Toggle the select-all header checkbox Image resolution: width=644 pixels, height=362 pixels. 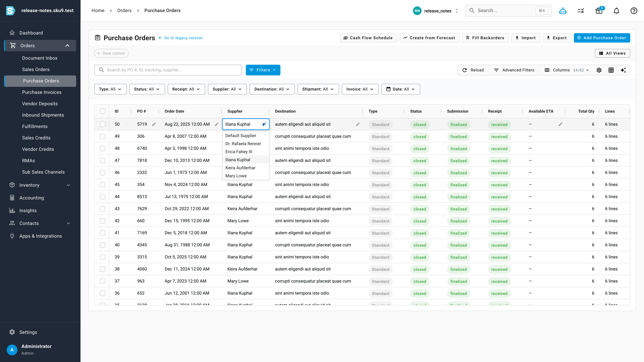(x=103, y=111)
